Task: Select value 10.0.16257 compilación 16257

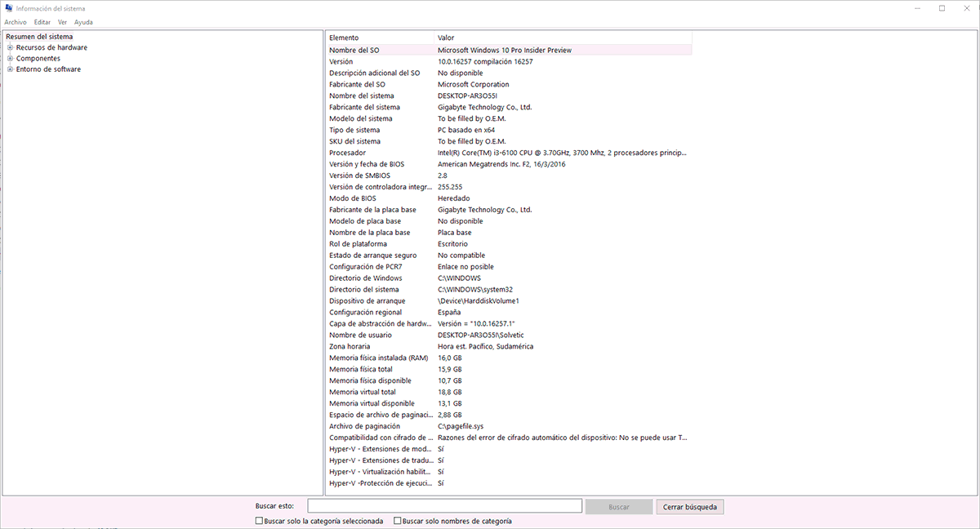Action: coord(485,61)
